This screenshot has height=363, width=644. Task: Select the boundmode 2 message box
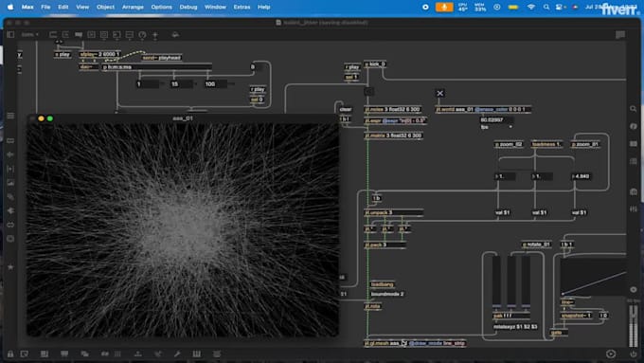pos(387,295)
